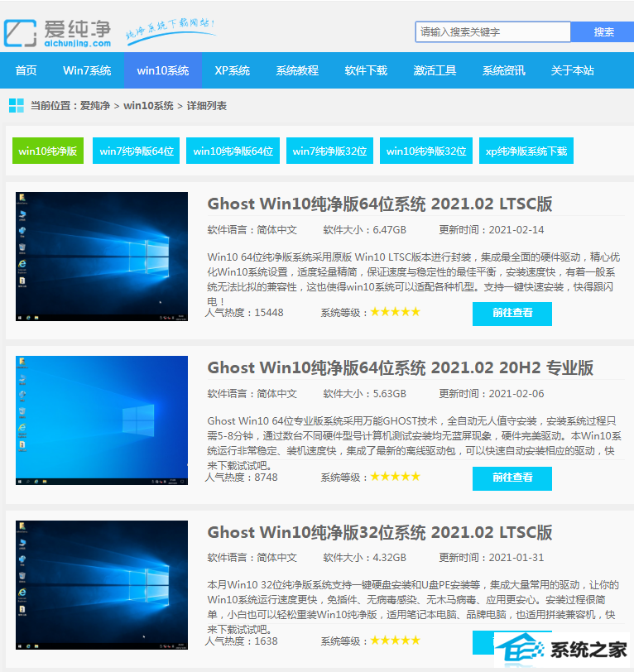
Task: Click the text 人气热度：15448
Action: (244, 313)
